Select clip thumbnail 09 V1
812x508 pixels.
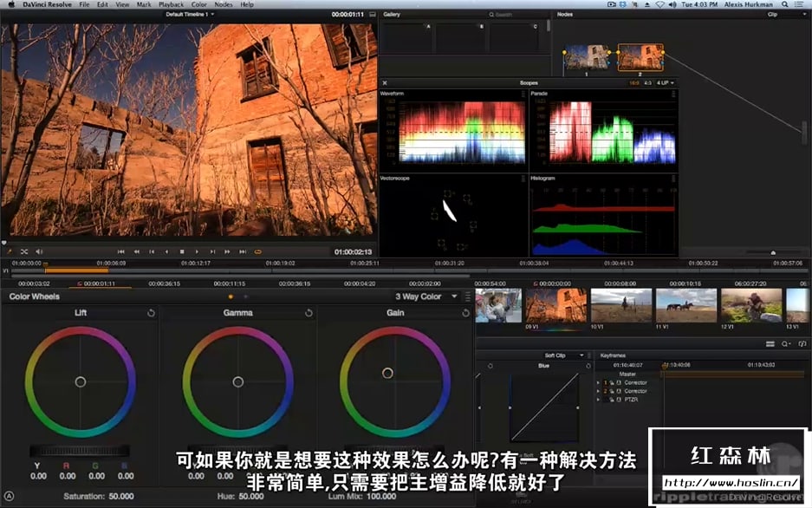pyautogui.click(x=556, y=305)
